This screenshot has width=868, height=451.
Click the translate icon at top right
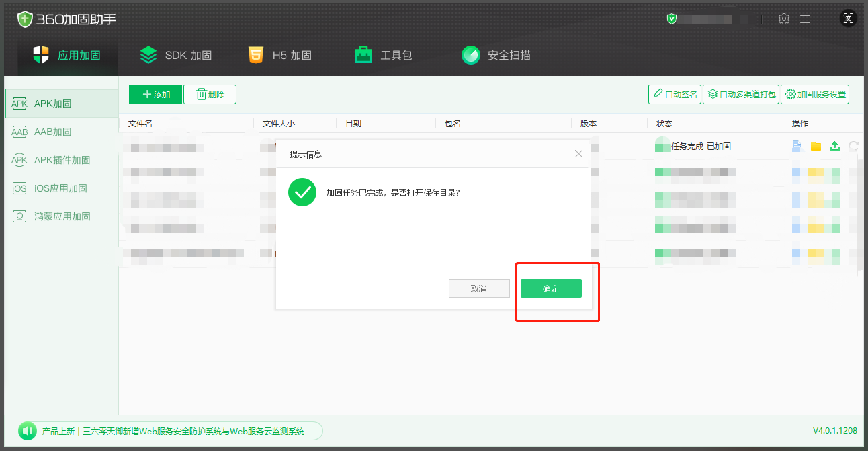click(x=849, y=19)
